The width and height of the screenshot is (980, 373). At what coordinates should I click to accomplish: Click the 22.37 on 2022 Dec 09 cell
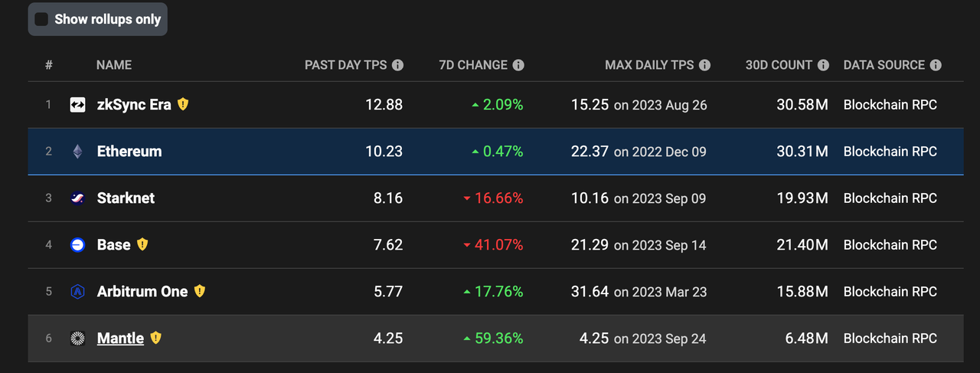(x=639, y=152)
